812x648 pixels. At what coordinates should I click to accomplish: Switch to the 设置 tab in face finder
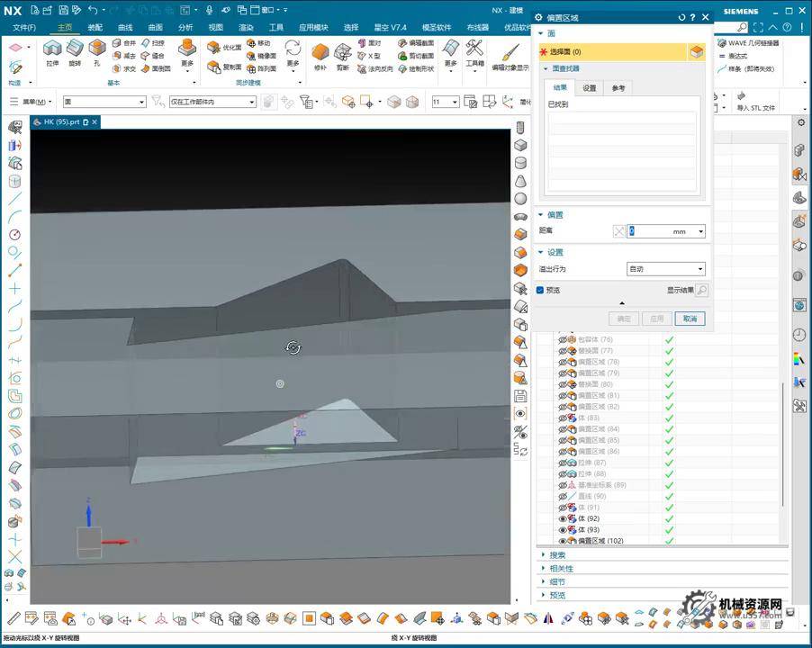coord(589,88)
